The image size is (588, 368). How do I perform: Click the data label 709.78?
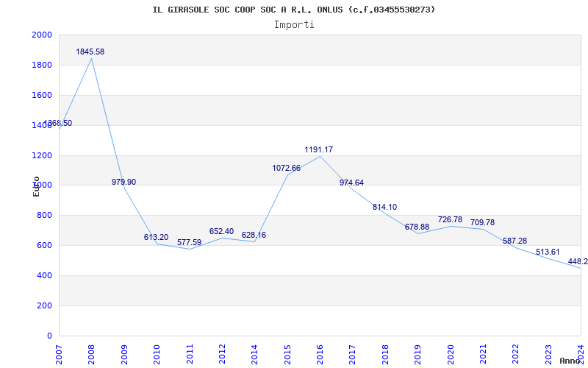[x=482, y=223]
